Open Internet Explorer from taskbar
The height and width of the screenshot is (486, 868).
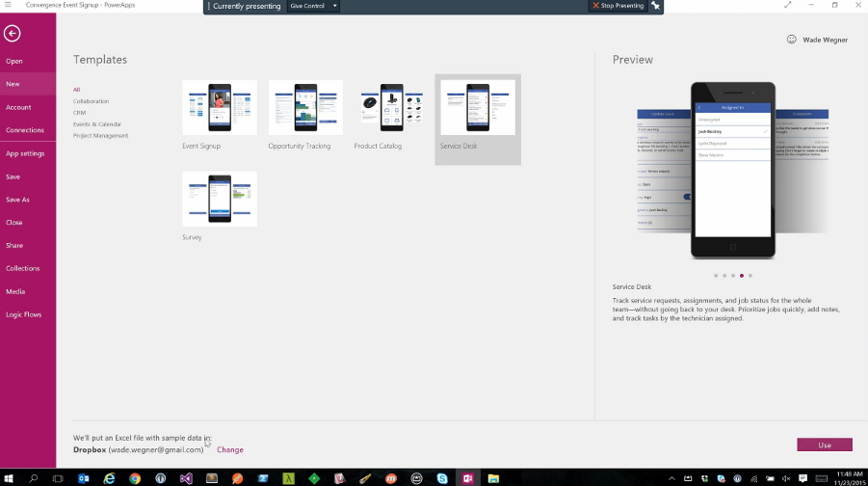[109, 478]
